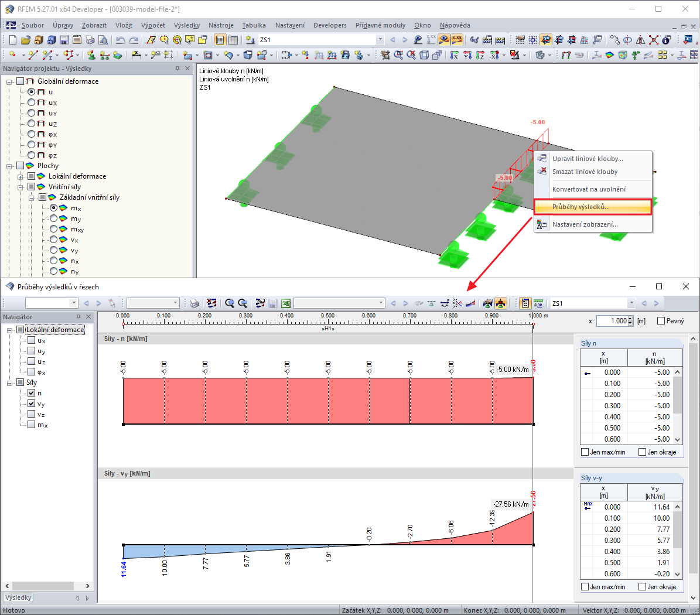
Task: Toggle the Project Navigator panel icon
Action: [220, 40]
